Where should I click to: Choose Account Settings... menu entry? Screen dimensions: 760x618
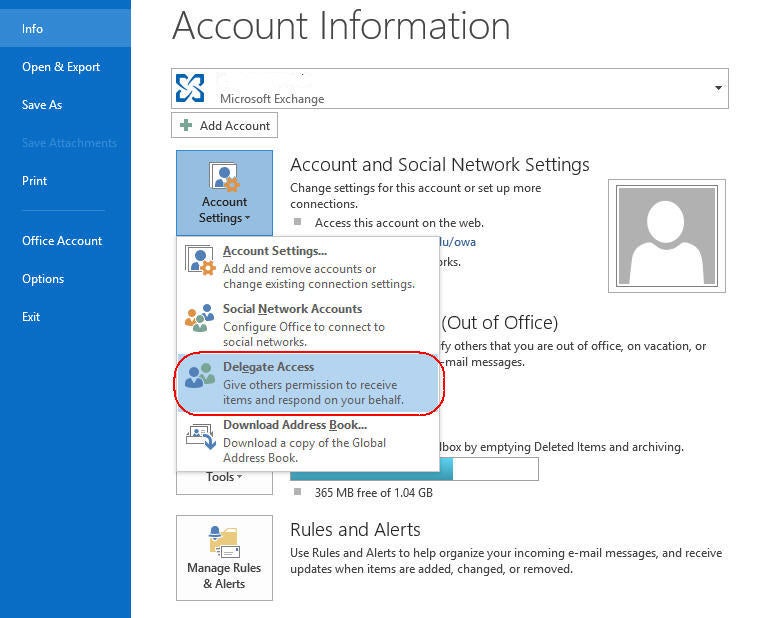[x=308, y=267]
